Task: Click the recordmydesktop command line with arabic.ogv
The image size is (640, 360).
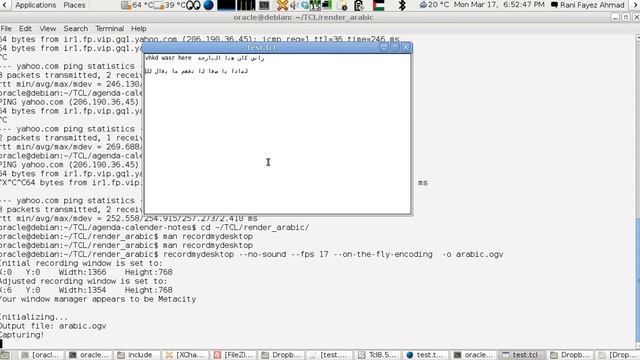Action: (251, 254)
